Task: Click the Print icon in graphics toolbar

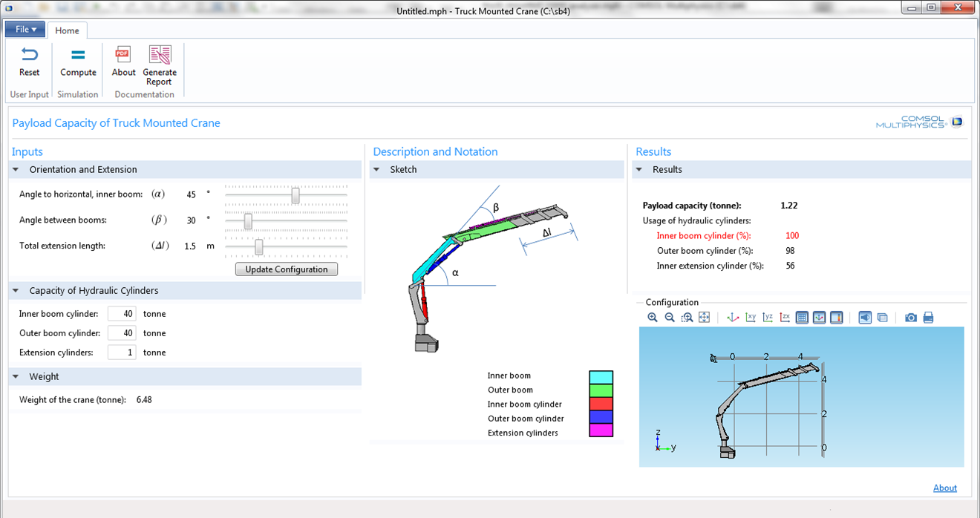Action: click(928, 318)
